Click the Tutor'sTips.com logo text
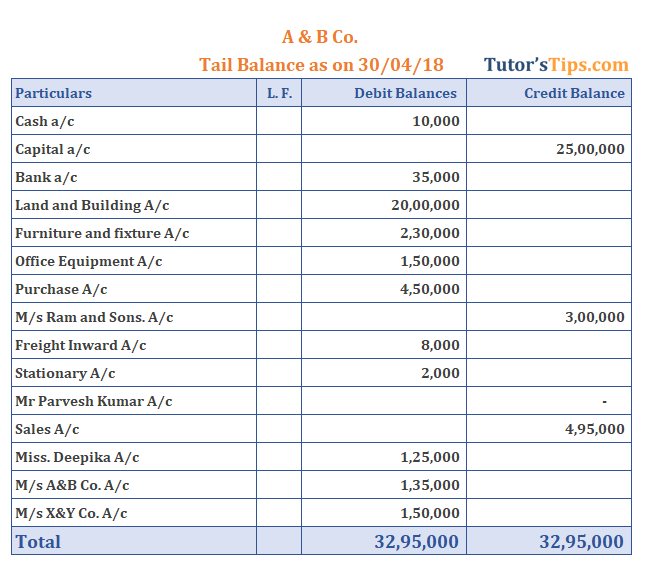Screen dimensions: 645x571 556,65
